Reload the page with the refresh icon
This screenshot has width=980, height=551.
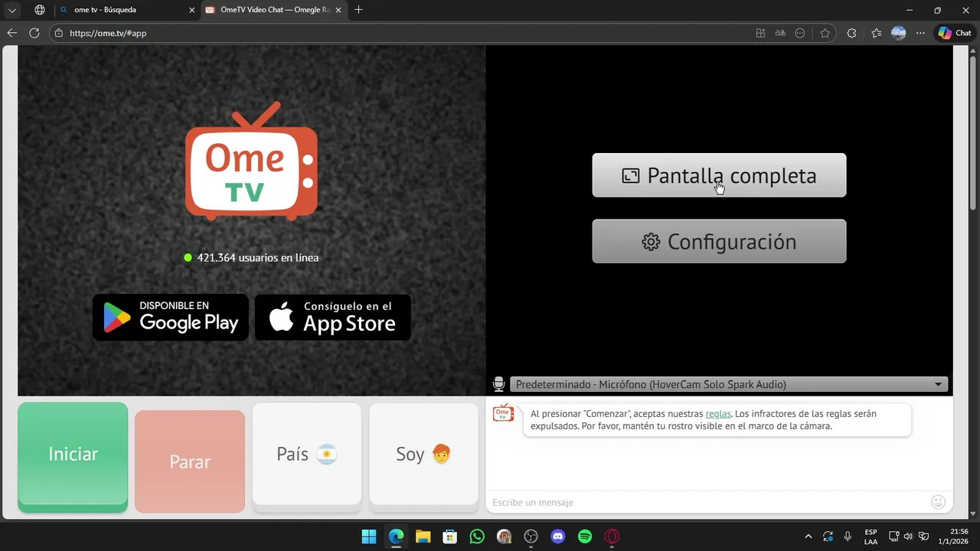34,33
